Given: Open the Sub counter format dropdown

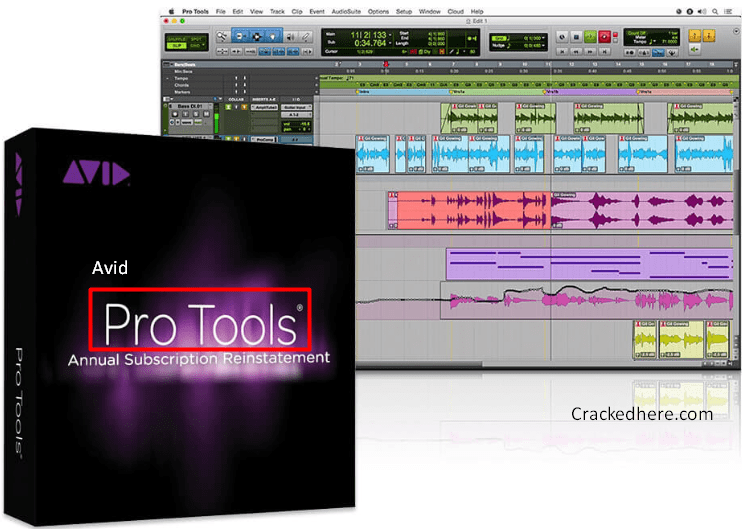Looking at the screenshot, I should click(390, 43).
